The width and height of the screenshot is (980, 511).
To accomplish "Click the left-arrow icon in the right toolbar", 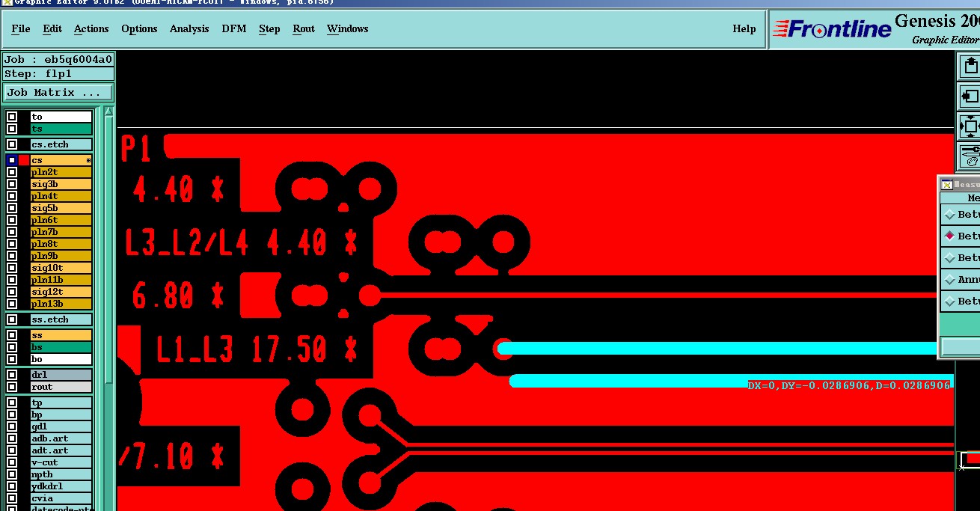I will coord(970,97).
